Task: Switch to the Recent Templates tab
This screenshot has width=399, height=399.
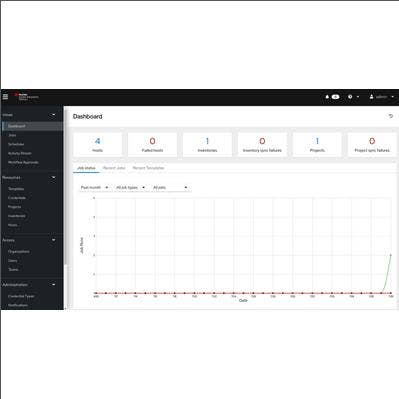Action: [148, 168]
